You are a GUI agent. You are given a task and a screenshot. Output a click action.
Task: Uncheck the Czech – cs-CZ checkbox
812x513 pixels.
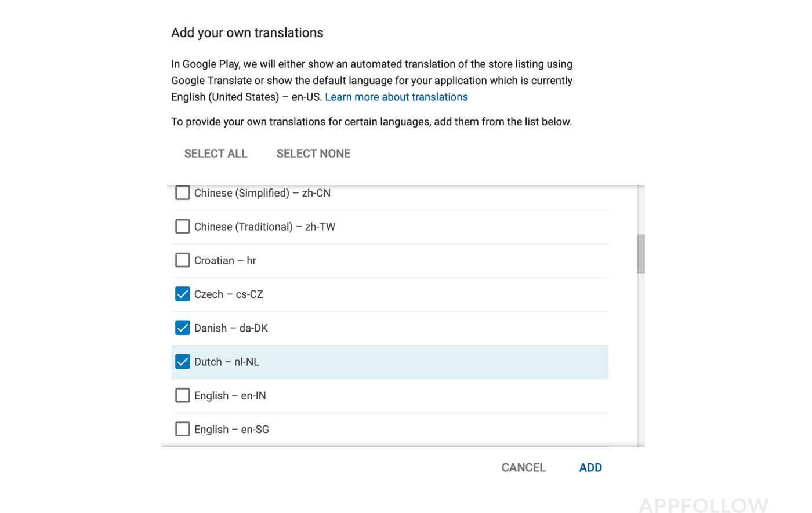click(182, 294)
